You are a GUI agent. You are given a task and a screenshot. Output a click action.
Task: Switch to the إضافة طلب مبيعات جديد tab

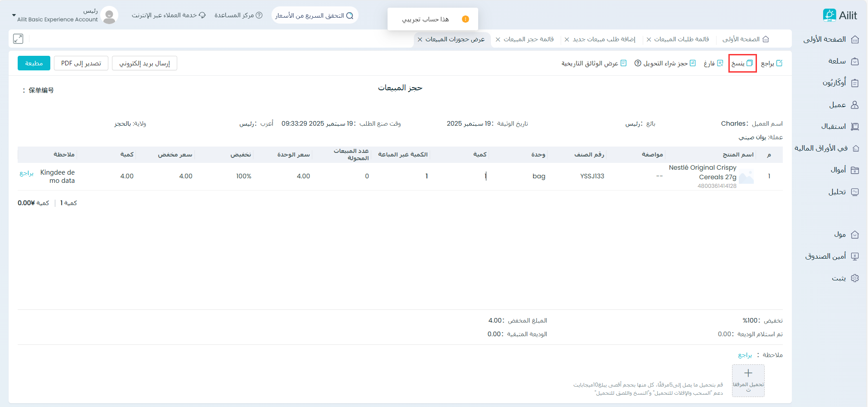pos(604,39)
